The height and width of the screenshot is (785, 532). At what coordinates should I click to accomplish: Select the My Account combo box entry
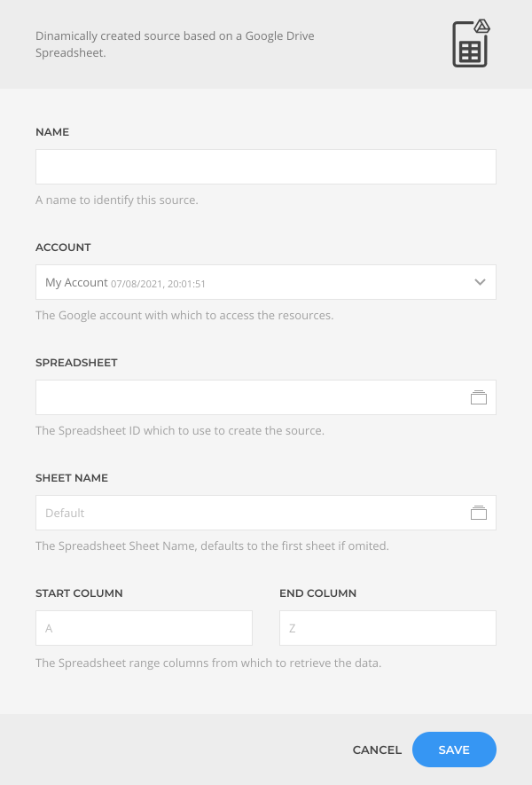pos(266,282)
